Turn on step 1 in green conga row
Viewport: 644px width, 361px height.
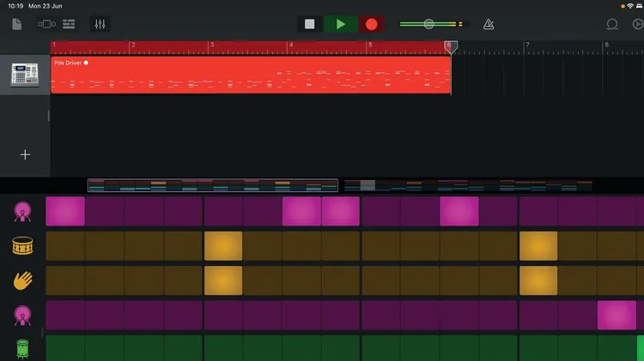click(x=65, y=348)
